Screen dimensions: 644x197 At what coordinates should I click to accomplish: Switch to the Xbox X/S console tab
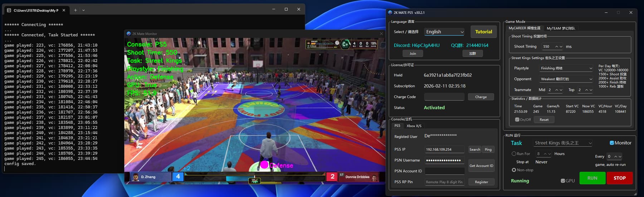(x=414, y=126)
